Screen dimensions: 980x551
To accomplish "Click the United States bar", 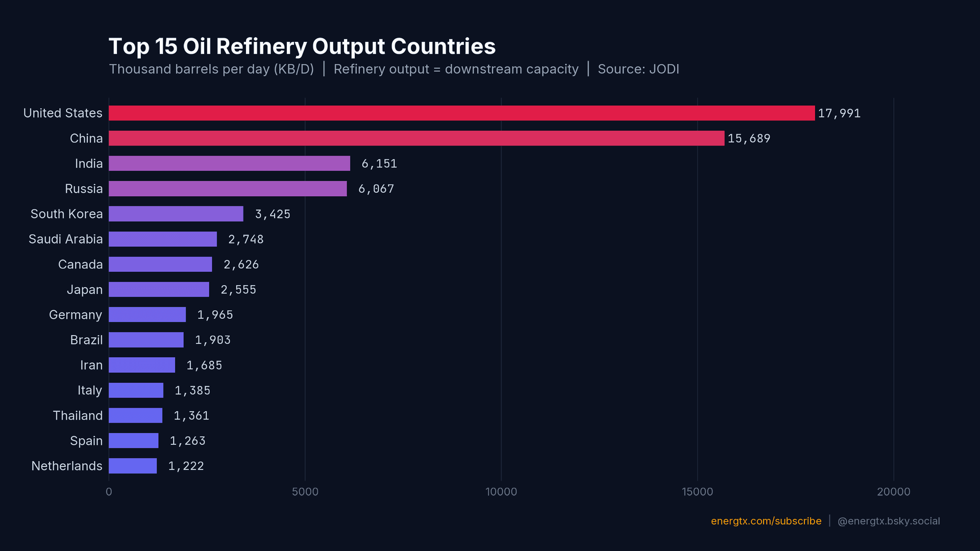I will click(459, 113).
